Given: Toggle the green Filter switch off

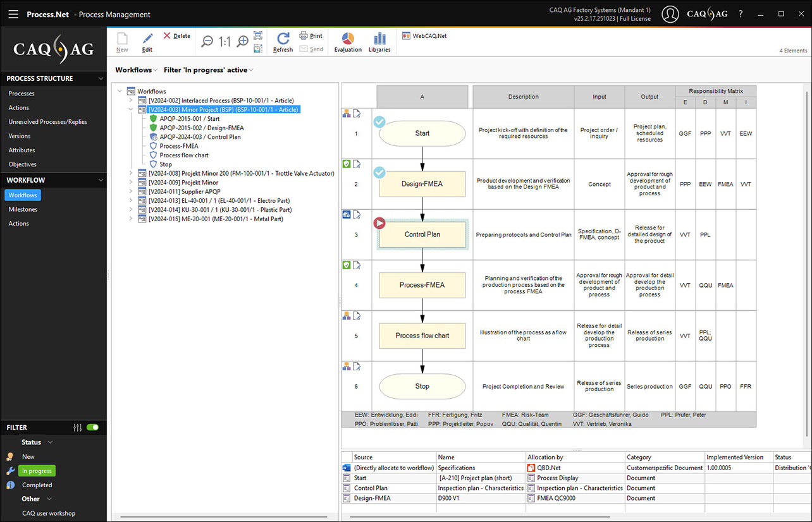Looking at the screenshot, I should pyautogui.click(x=93, y=428).
